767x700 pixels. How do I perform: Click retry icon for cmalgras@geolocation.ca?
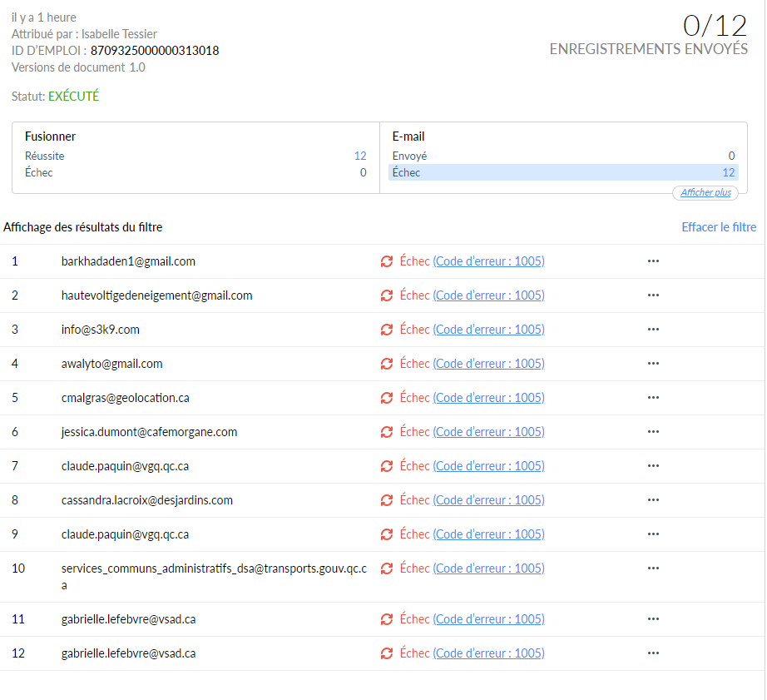[x=386, y=398]
